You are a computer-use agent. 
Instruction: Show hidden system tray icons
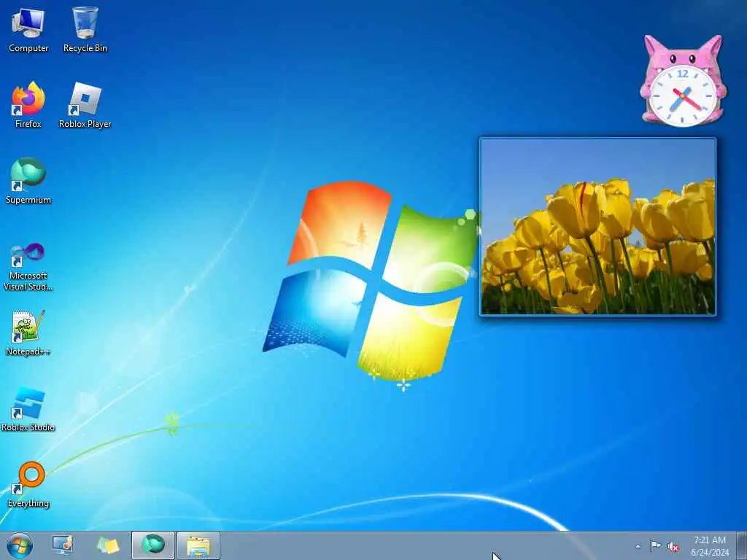[638, 546]
